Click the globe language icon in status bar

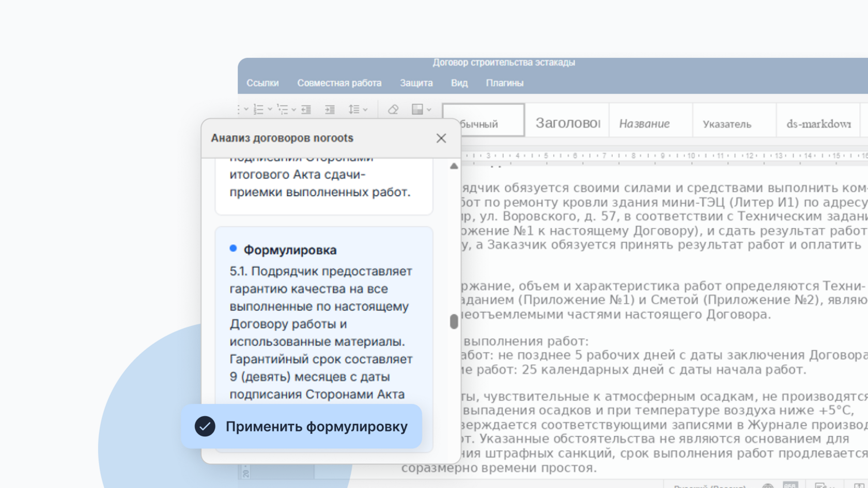(x=768, y=486)
